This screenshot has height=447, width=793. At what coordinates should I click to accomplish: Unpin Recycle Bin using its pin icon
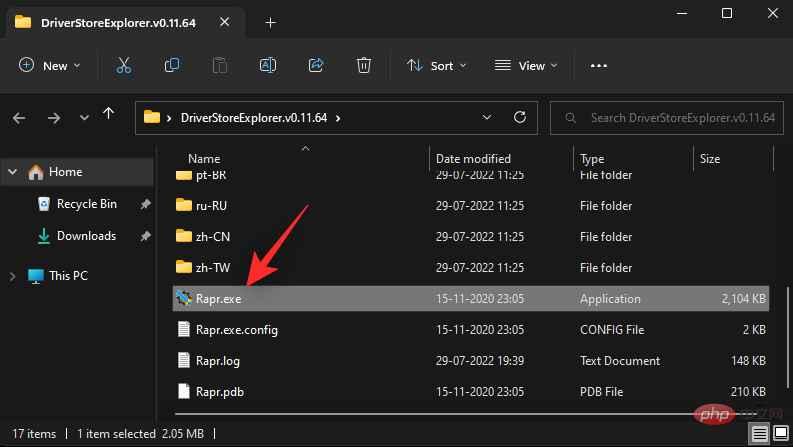click(146, 204)
